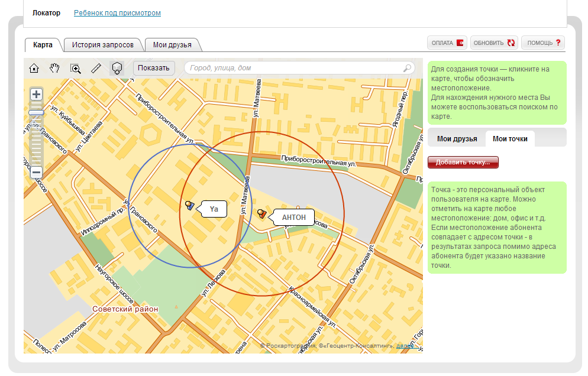This screenshot has height=376, width=588.
Task: Choose the add point marker tool
Action: click(117, 68)
